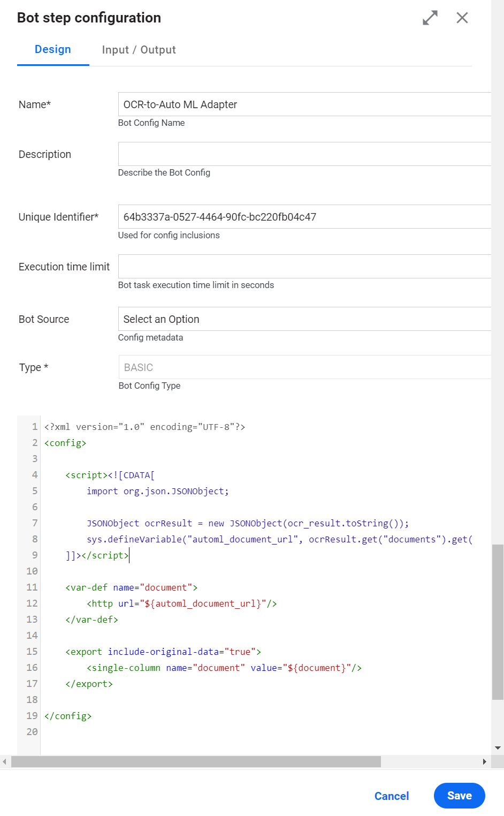
Task: Expand dialog to full screen
Action: click(x=430, y=18)
